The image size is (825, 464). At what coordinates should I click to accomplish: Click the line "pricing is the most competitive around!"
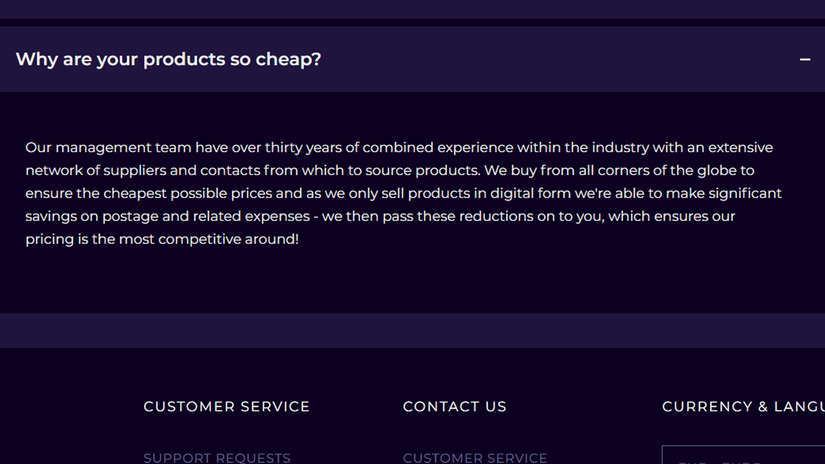[x=162, y=240]
